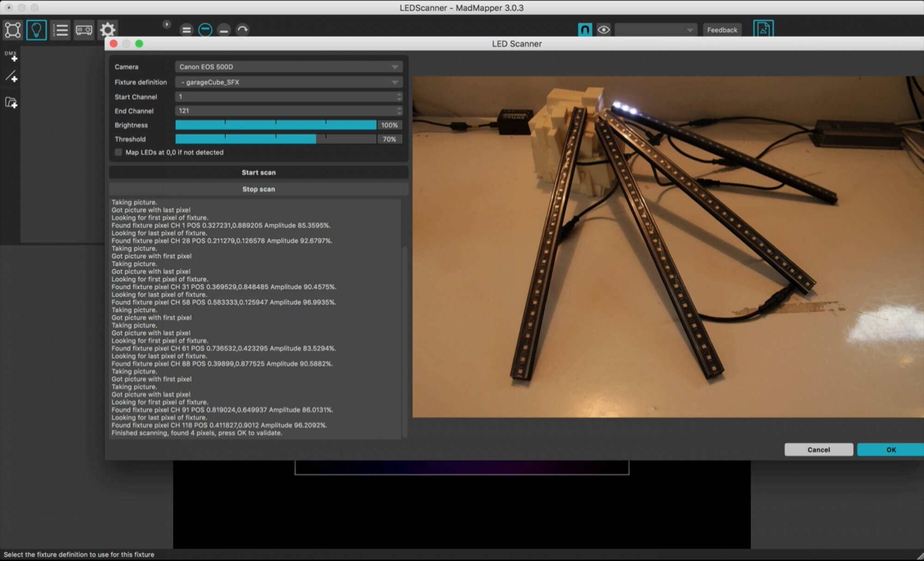924x561 pixels.
Task: Click the scan log scrollbar
Action: click(405, 342)
